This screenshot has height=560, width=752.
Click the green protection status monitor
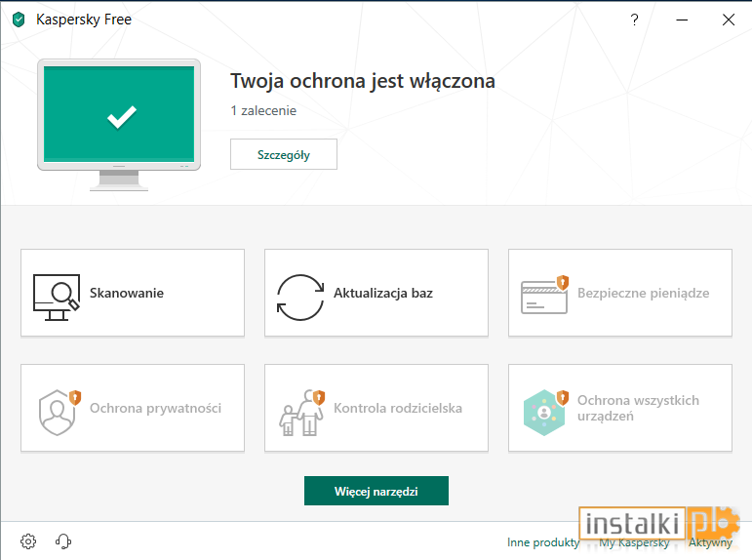click(x=119, y=125)
